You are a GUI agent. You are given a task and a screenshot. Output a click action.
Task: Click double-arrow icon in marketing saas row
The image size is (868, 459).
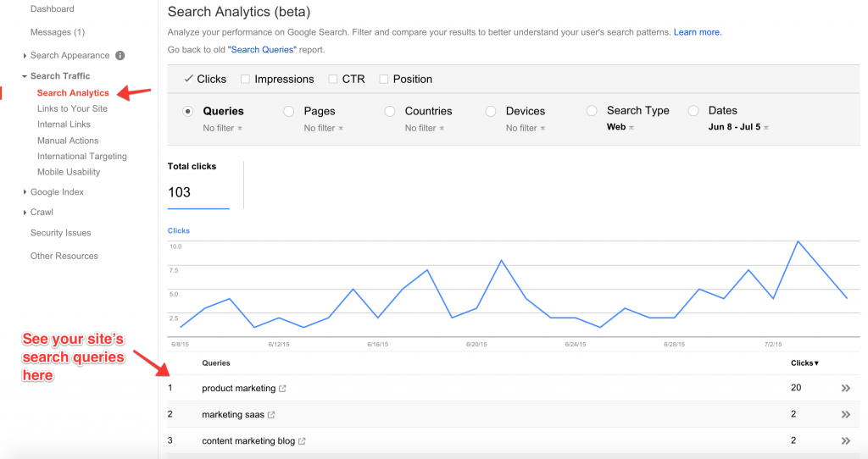(845, 414)
